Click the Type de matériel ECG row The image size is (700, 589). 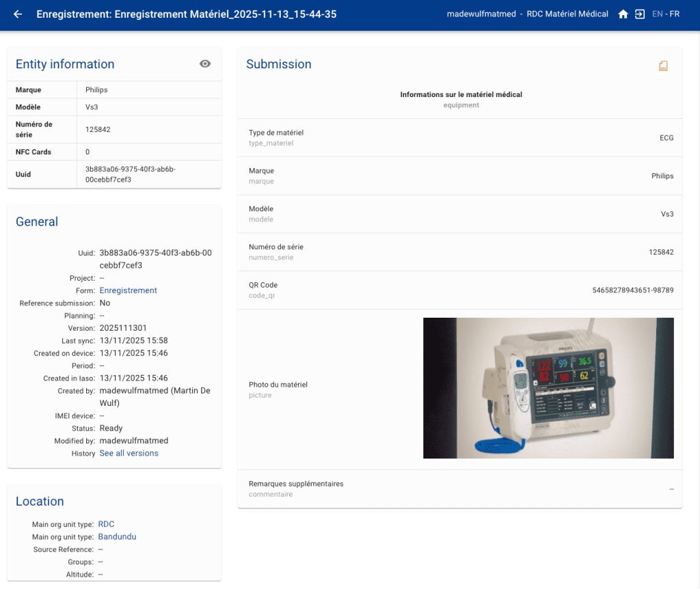point(460,137)
